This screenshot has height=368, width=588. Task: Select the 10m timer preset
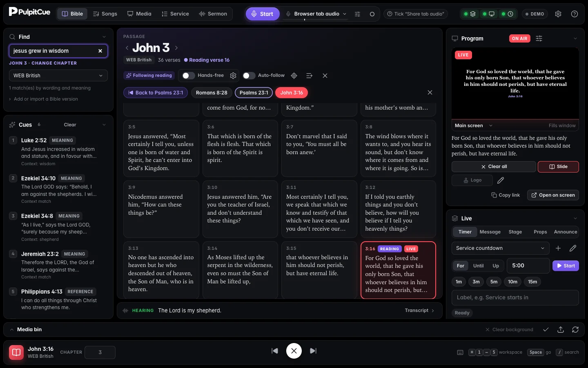[x=512, y=282]
